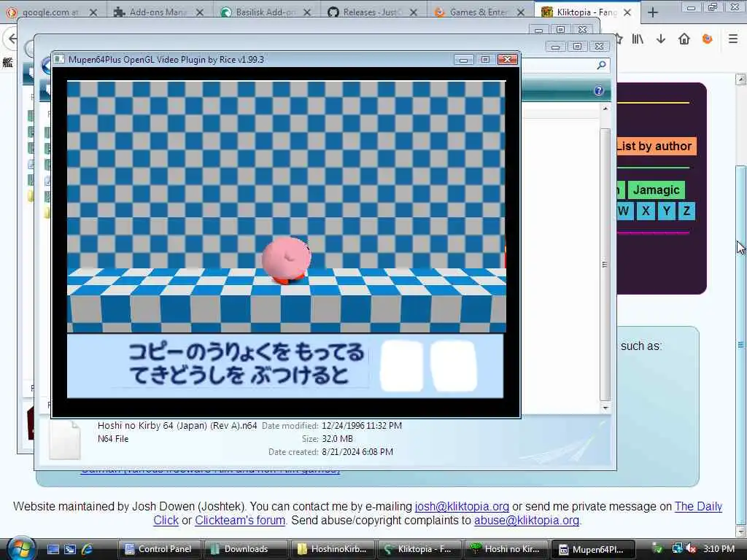The height and width of the screenshot is (560, 747).
Task: Click the orange extension icon in browser toolbar
Action: [x=708, y=39]
